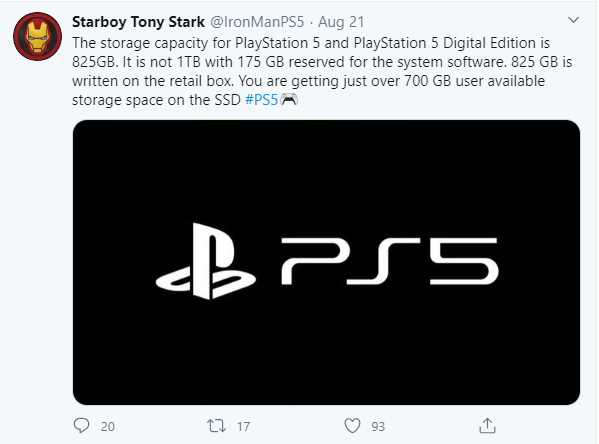This screenshot has width=599, height=444.
Task: Retweet using the retweet arrows icon
Action: [x=216, y=426]
